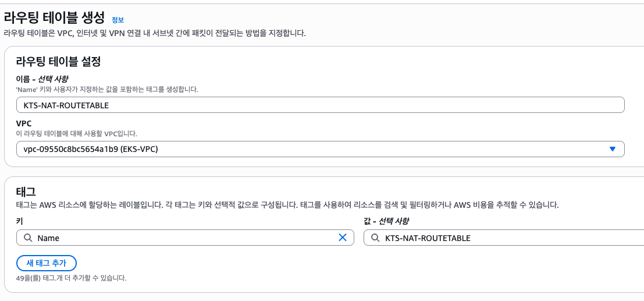Viewport: 644px width, 301px height.
Task: Click the tag key field containing Name
Action: [185, 238]
